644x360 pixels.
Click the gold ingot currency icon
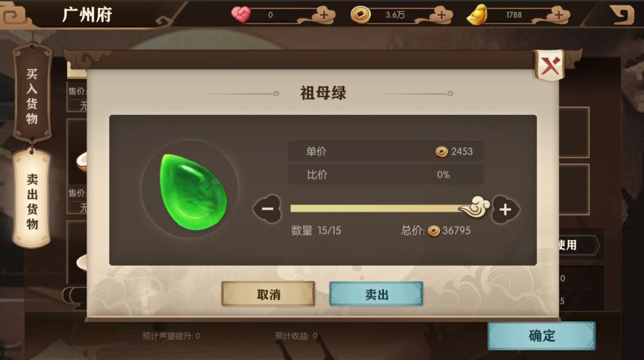(x=478, y=15)
